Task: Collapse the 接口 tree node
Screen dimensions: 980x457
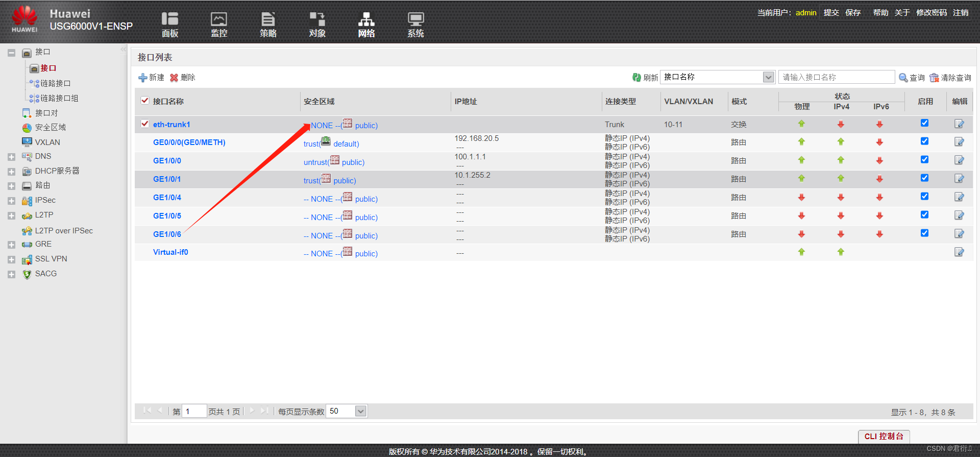Action: point(11,53)
